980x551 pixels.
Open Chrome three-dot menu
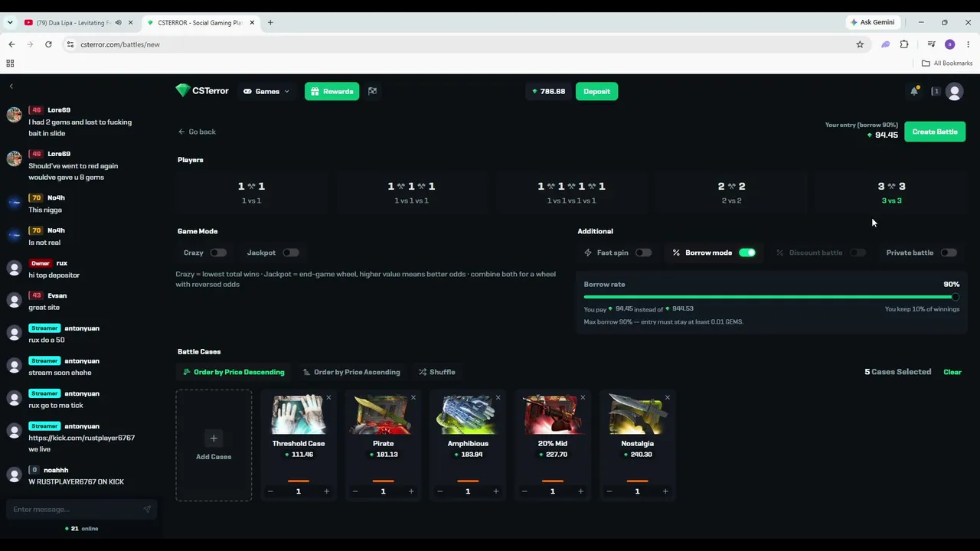tap(968, 44)
